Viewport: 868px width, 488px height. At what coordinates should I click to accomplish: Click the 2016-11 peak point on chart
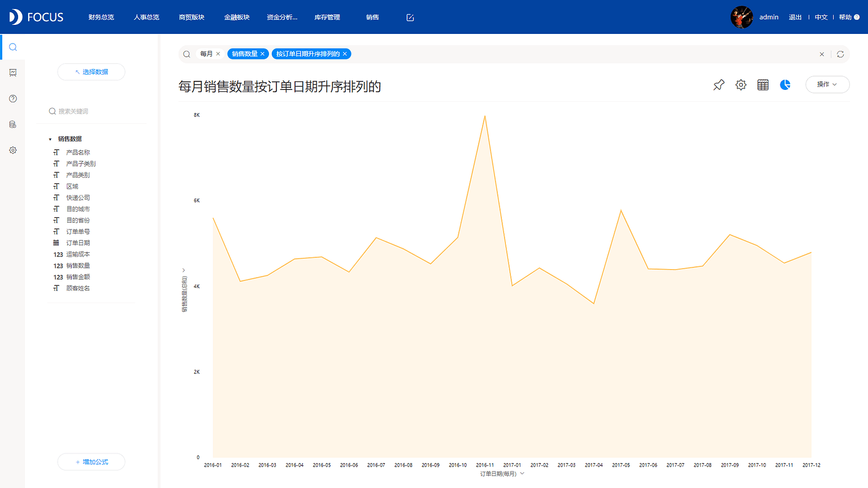tap(485, 116)
